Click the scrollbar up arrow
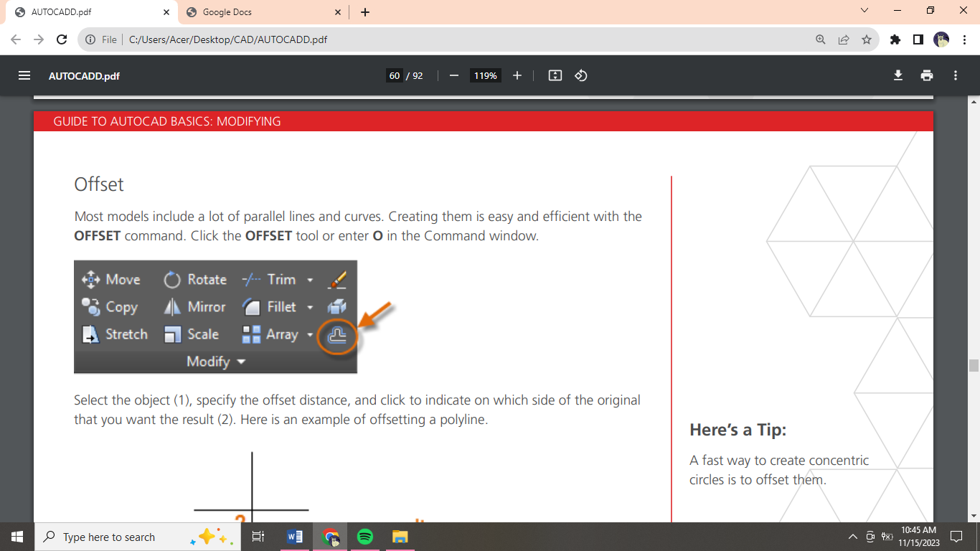This screenshot has height=551, width=980. [974, 102]
